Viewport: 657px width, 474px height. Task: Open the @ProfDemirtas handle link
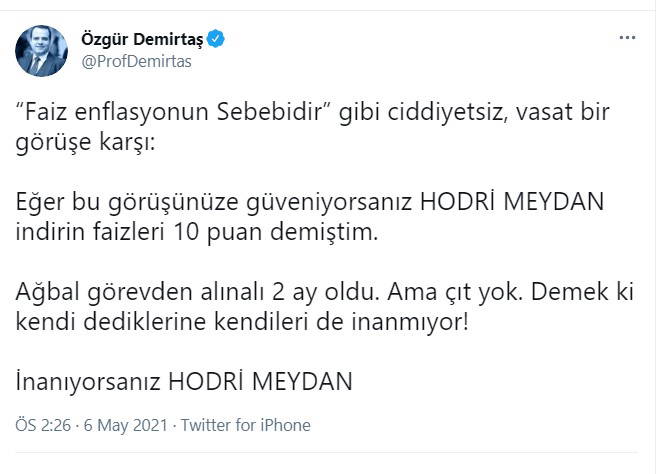(x=135, y=61)
